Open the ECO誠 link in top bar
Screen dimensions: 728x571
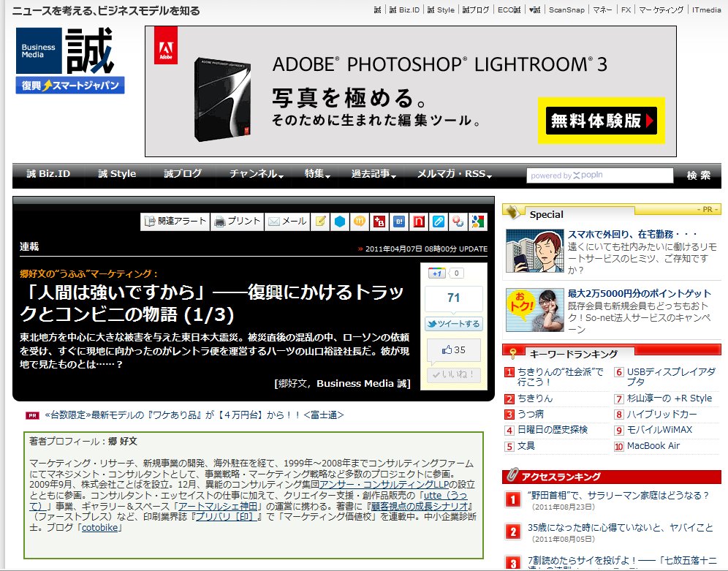pyautogui.click(x=509, y=10)
